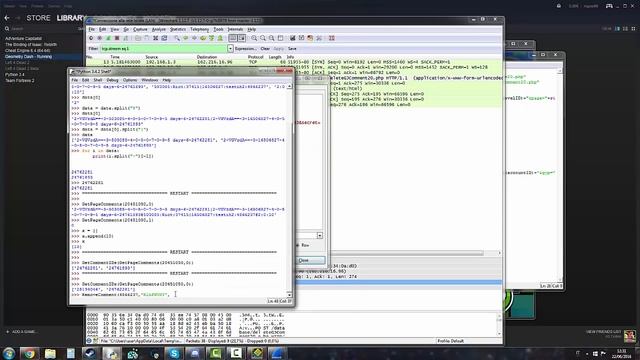Open the Wireshark Statistics menu

pos(178,29)
